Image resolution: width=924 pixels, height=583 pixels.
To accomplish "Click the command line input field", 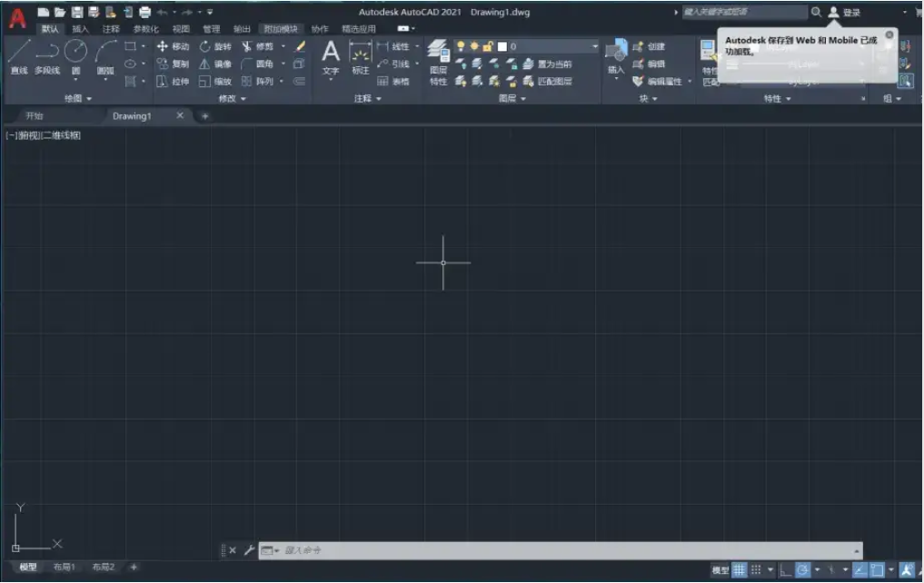I will pos(560,550).
